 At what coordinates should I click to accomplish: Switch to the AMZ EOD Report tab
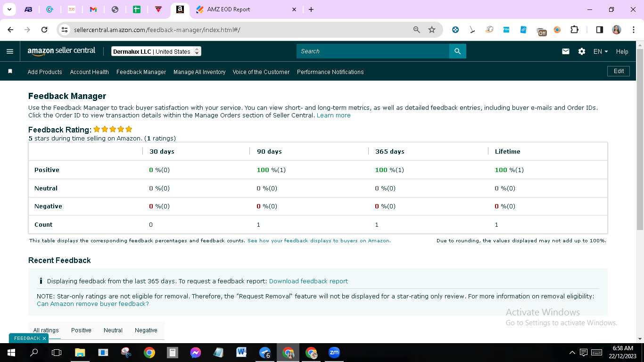(x=246, y=9)
